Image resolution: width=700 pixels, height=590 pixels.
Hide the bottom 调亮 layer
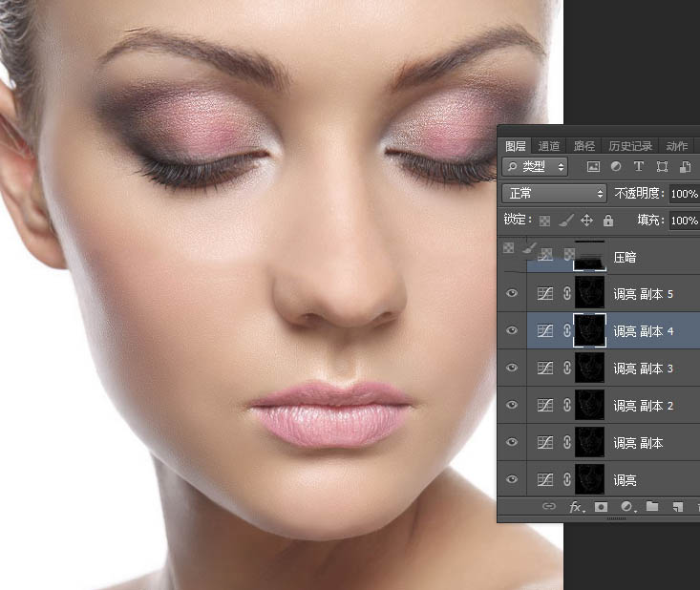pos(512,480)
